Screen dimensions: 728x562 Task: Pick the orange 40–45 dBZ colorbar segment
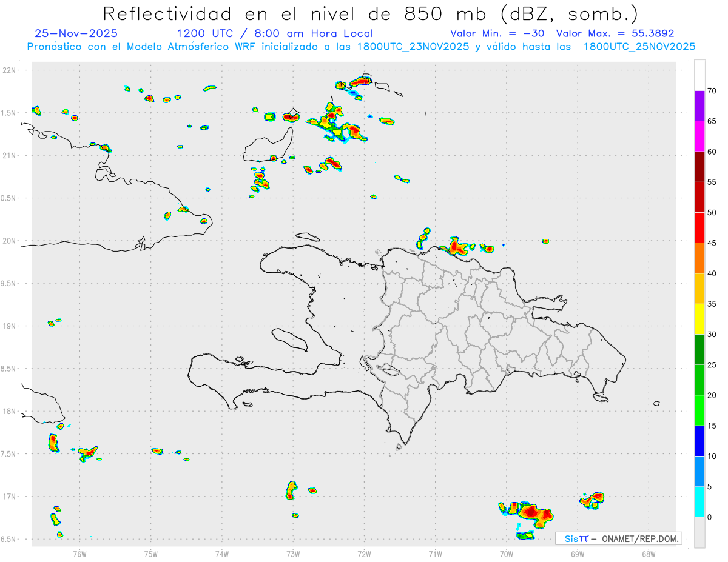point(699,258)
